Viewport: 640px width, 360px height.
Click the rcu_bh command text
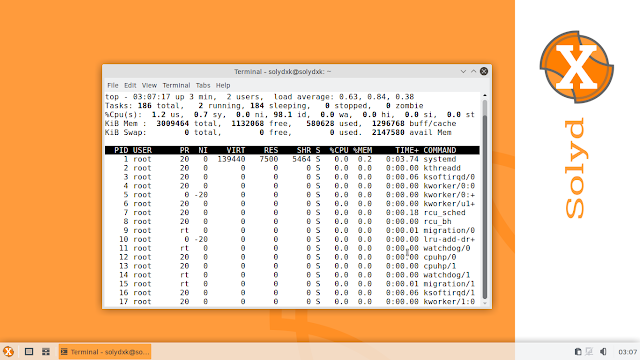coord(437,222)
